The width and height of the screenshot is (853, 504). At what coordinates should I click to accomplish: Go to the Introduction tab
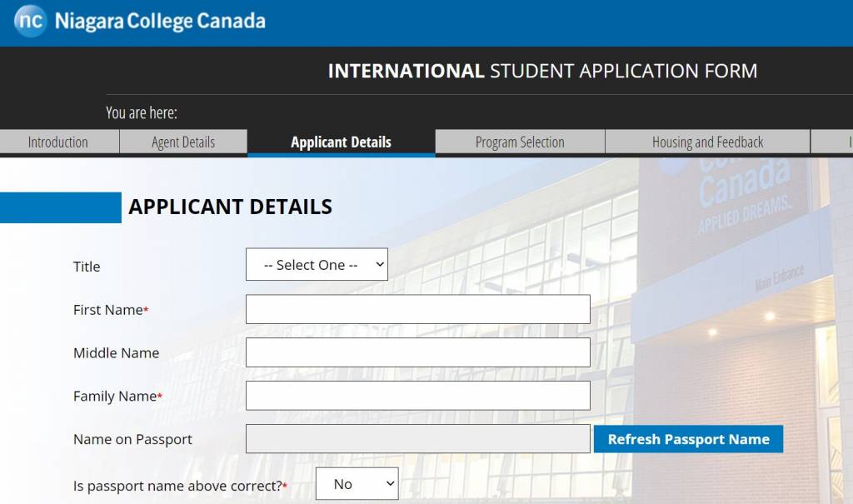coord(58,142)
